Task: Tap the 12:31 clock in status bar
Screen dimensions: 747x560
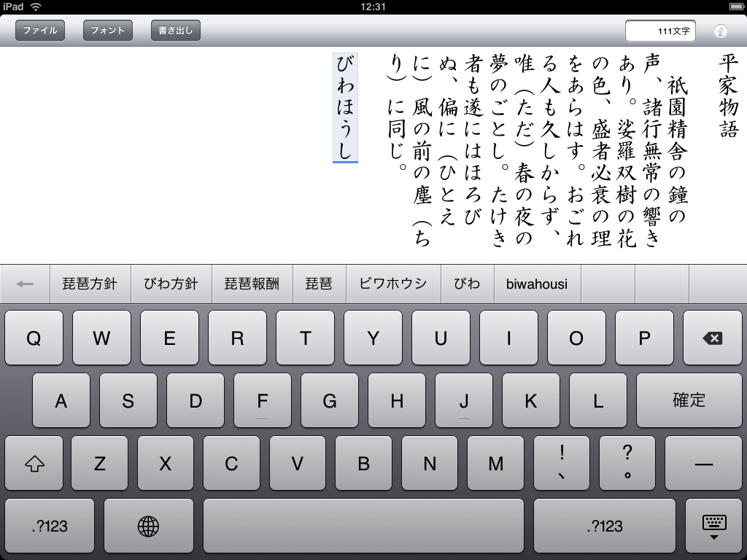Action: click(373, 7)
